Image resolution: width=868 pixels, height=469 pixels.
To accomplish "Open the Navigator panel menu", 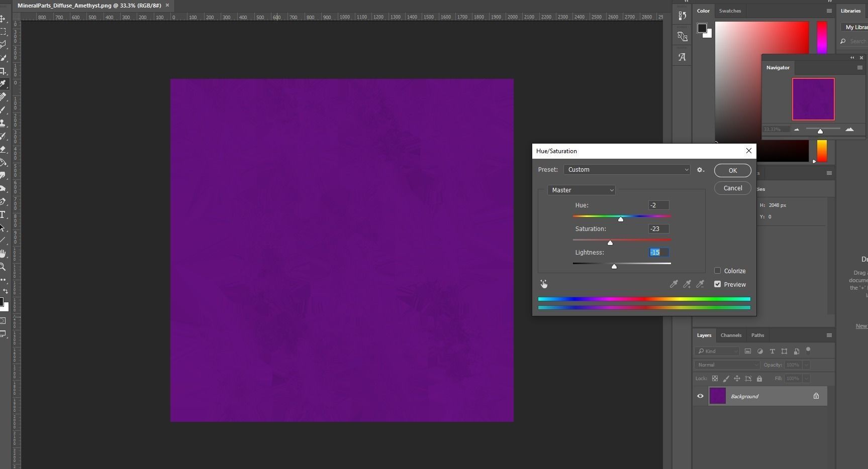I will 860,68.
